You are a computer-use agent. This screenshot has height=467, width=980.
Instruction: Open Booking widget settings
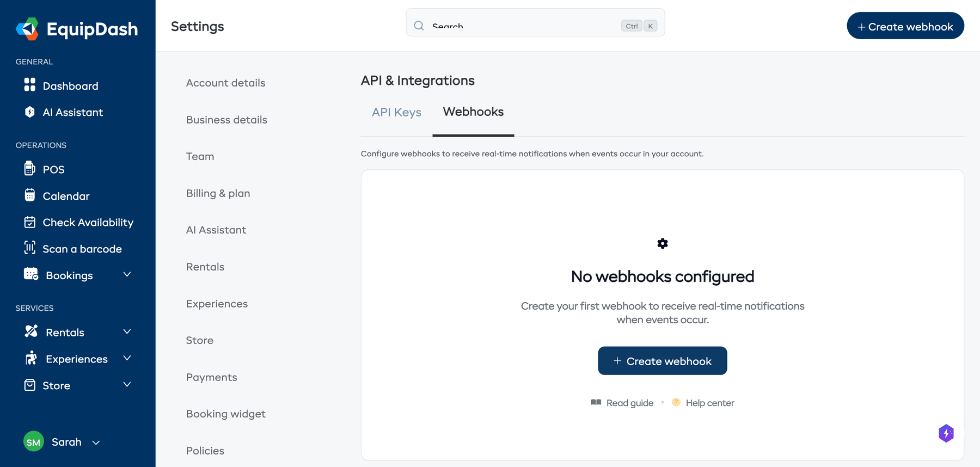coord(225,414)
